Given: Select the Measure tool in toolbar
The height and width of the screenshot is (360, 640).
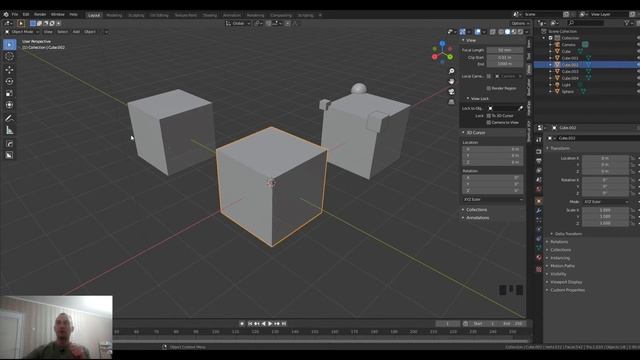Looking at the screenshot, I should tap(9, 131).
